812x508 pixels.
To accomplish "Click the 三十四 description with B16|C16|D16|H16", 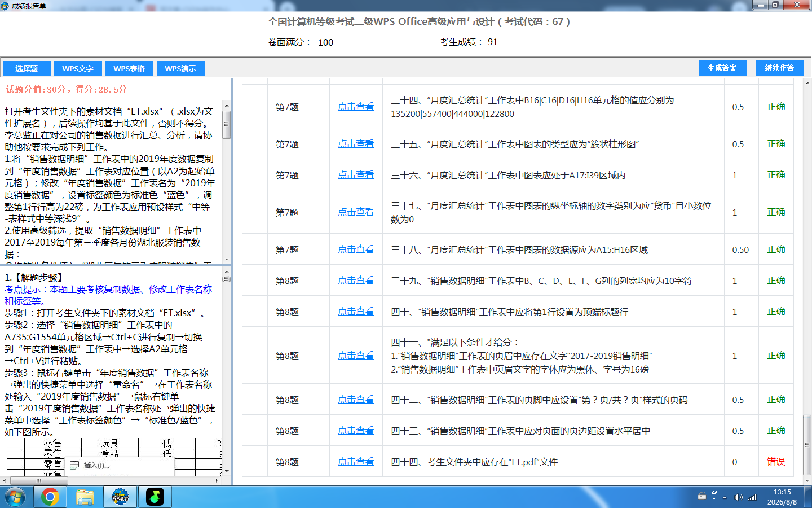I will (532, 107).
